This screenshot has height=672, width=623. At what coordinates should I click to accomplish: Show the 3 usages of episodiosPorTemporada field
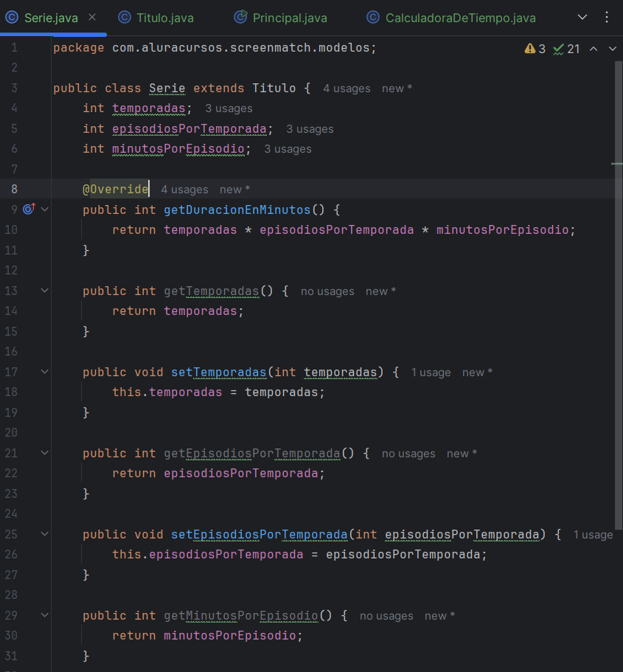(x=310, y=129)
